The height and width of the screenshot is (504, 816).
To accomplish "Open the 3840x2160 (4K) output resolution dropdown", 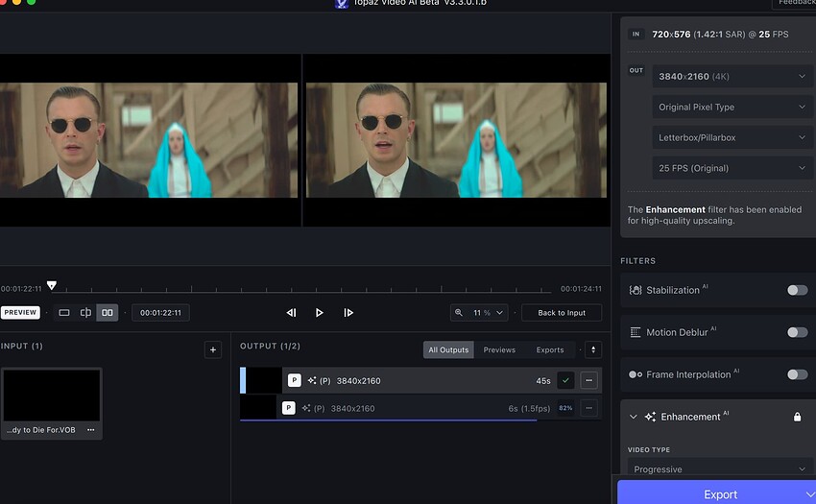I will tap(732, 77).
